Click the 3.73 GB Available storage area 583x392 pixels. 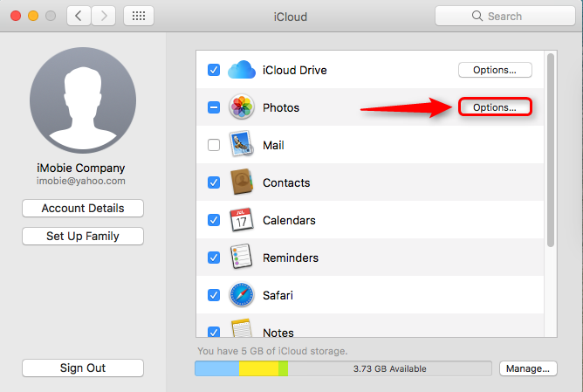click(389, 368)
